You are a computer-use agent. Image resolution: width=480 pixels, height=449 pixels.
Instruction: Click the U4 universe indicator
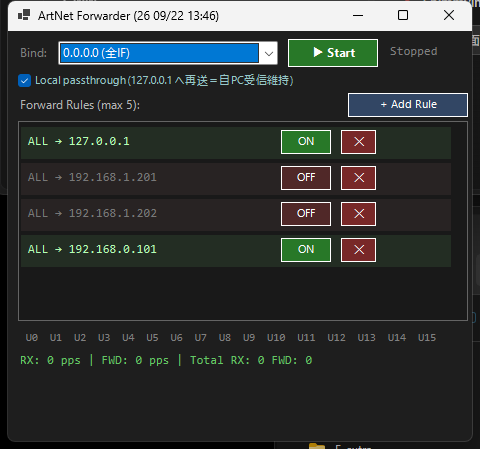pos(128,338)
